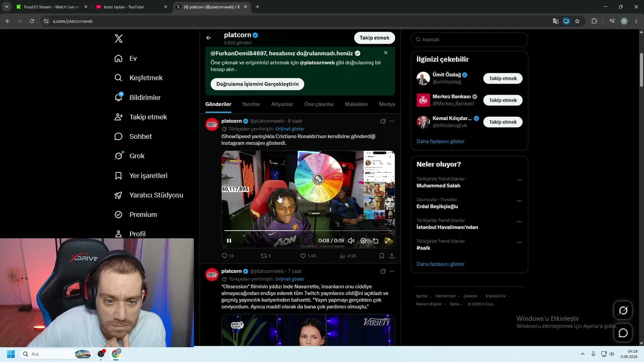Show hidden system tray icons
This screenshot has width=644, height=362.
pyautogui.click(x=583, y=354)
